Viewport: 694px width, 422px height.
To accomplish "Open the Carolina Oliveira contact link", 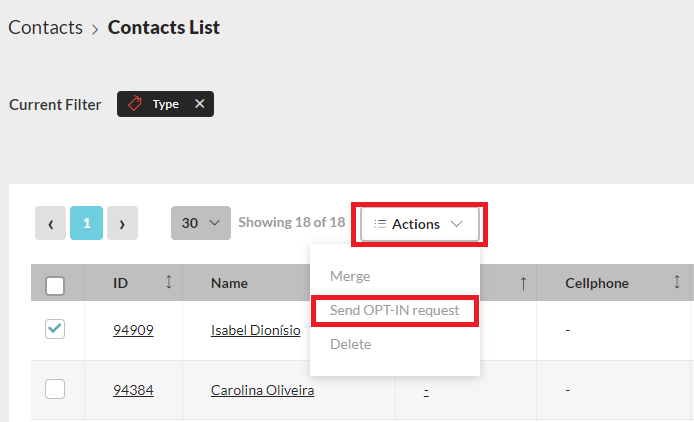I will coord(262,390).
